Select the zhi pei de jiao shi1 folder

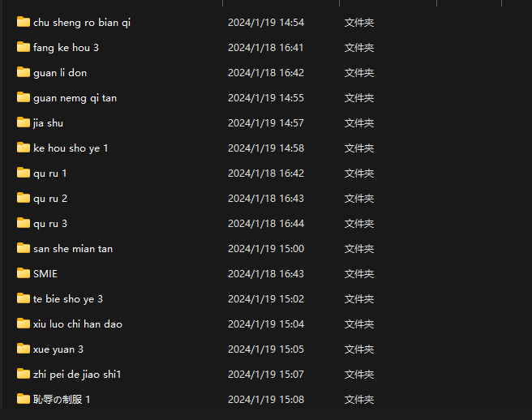click(77, 375)
